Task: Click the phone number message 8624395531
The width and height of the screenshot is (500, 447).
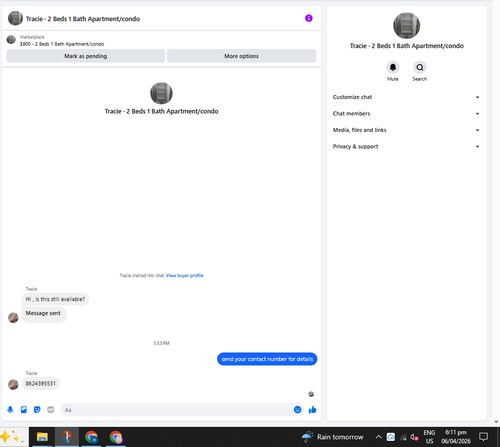Action: (41, 384)
